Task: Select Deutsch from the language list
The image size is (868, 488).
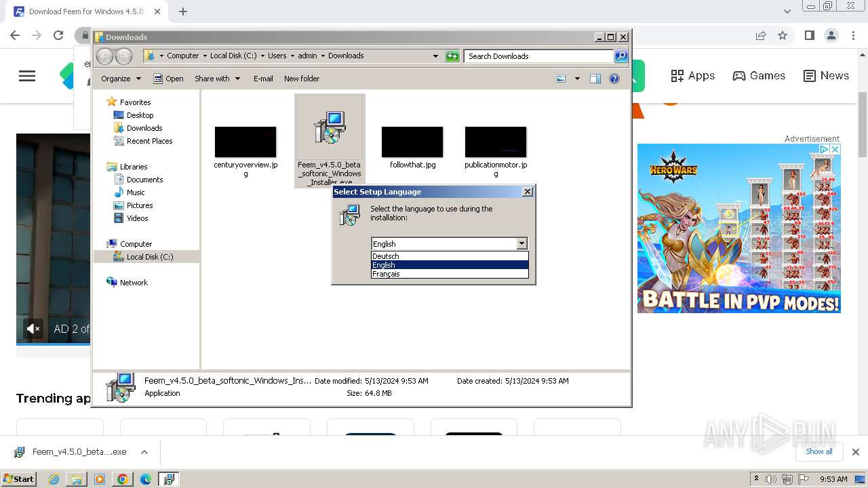Action: [x=450, y=256]
